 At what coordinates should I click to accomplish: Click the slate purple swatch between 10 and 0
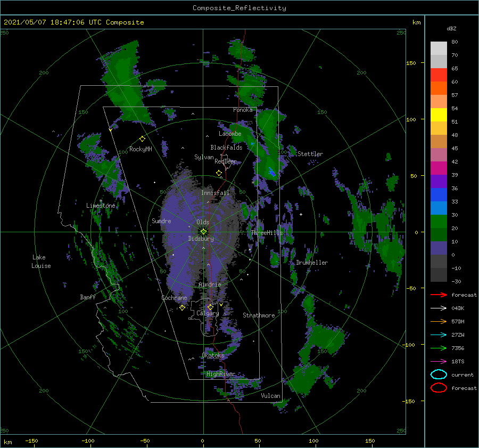click(x=439, y=248)
